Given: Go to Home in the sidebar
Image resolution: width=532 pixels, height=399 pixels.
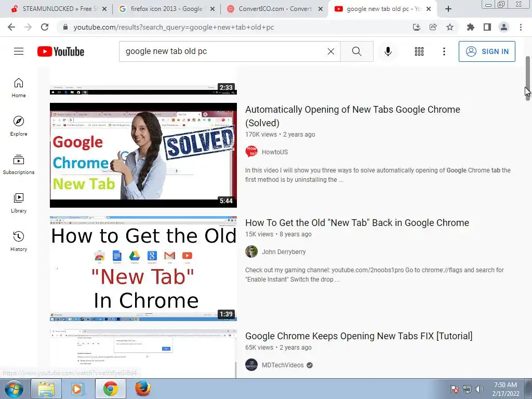Looking at the screenshot, I should pos(19,88).
